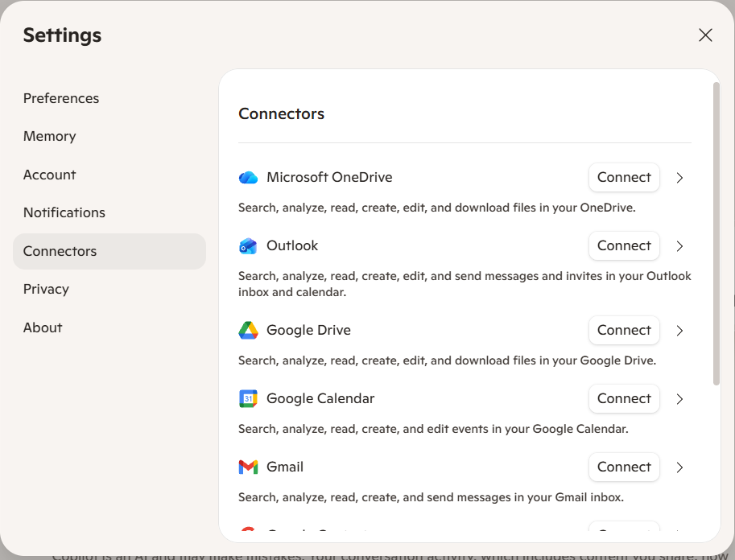The width and height of the screenshot is (735, 560).
Task: Click the Outlook envelope icon
Action: [248, 246]
